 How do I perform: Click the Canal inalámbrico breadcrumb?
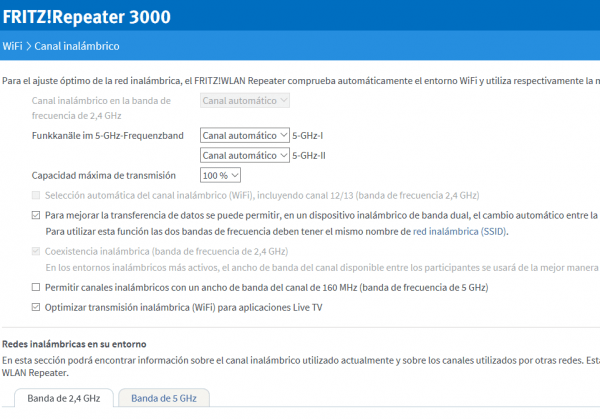[77, 46]
